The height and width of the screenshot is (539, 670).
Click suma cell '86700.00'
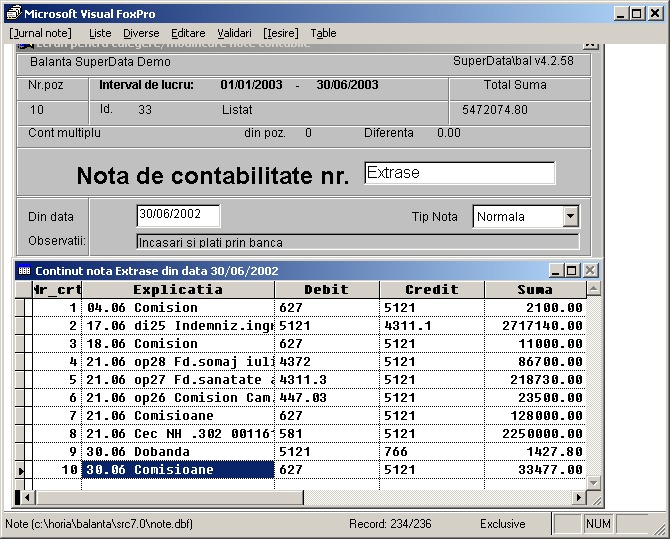tap(535, 362)
